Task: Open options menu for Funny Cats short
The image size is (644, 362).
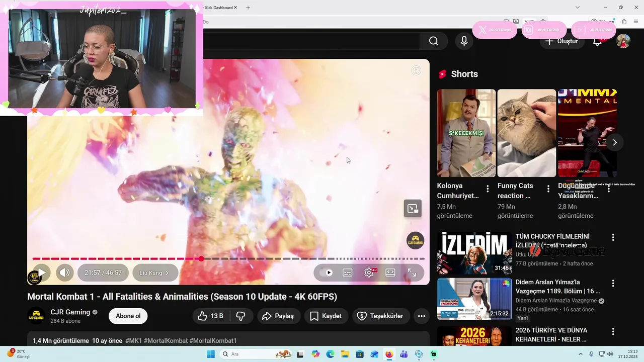Action: pyautogui.click(x=548, y=189)
